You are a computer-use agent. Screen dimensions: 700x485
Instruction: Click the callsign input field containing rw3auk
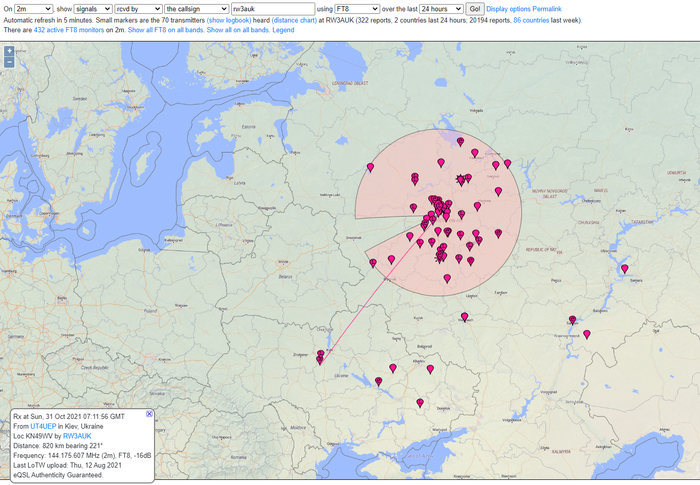tap(272, 8)
